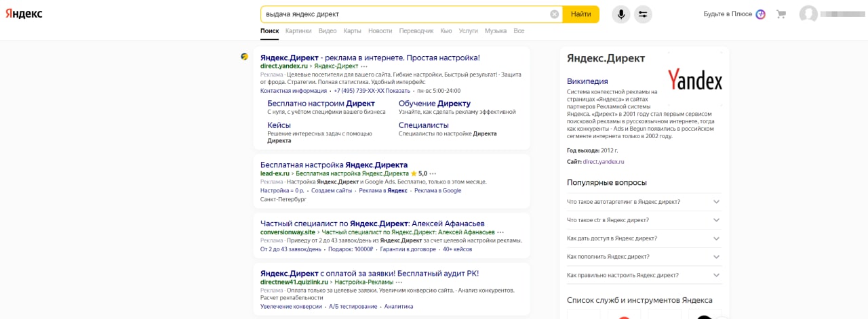Open the user profile avatar
Viewport: 868px width, 319px height.
click(808, 14)
